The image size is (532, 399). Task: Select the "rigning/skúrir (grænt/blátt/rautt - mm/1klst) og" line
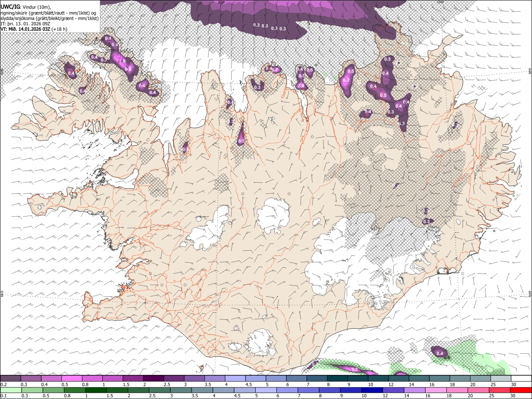(x=48, y=12)
